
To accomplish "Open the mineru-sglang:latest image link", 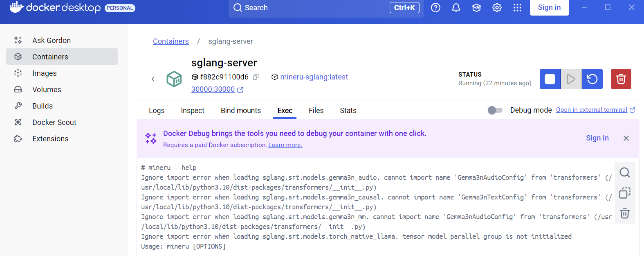I will pyautogui.click(x=314, y=77).
